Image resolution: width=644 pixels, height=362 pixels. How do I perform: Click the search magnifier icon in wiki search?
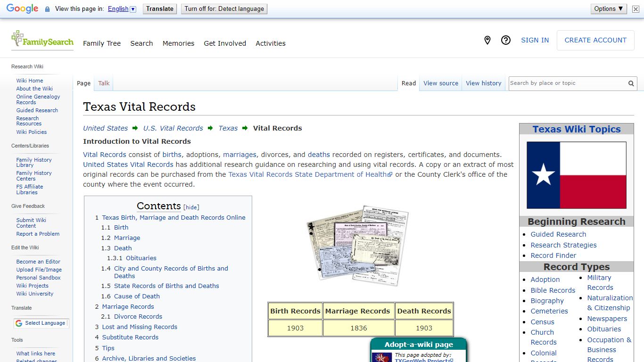pyautogui.click(x=631, y=83)
